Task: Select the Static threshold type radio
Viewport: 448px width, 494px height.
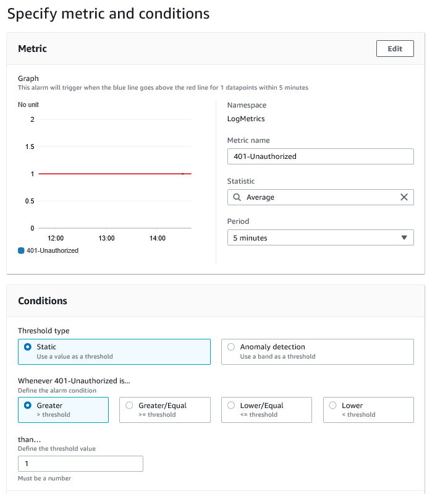Action: tap(27, 347)
